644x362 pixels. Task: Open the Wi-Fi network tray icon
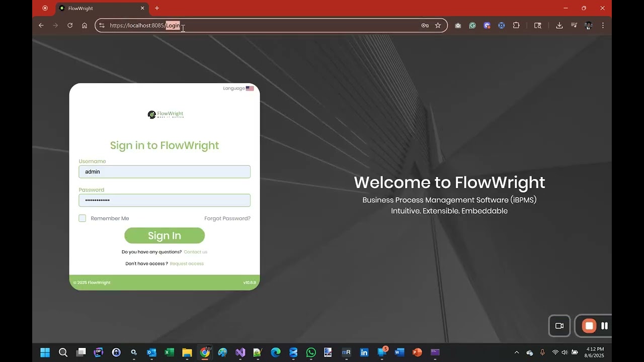(x=555, y=352)
